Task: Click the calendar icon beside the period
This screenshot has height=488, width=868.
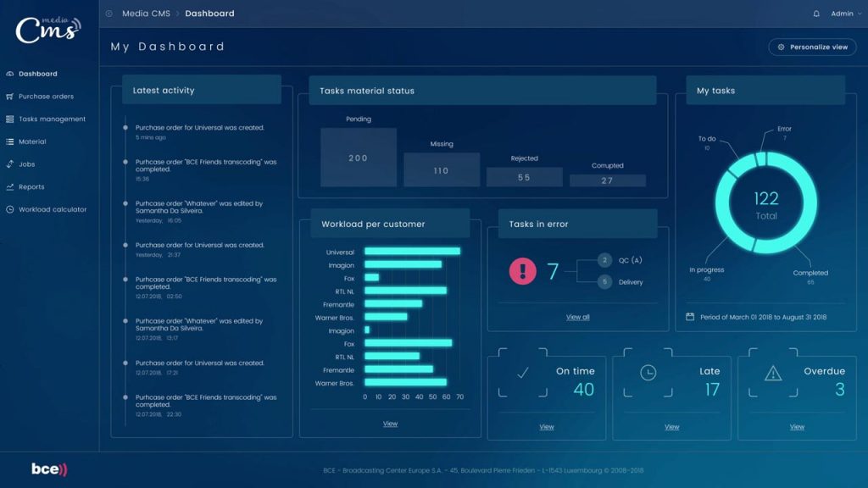Action: (690, 317)
